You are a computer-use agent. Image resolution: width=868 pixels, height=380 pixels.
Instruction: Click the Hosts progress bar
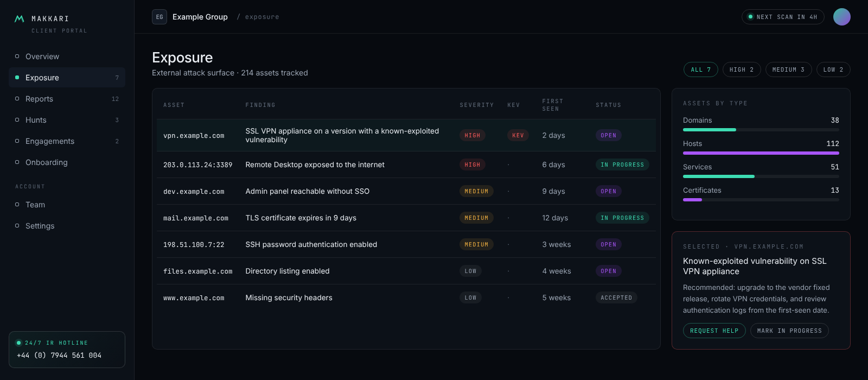(761, 153)
